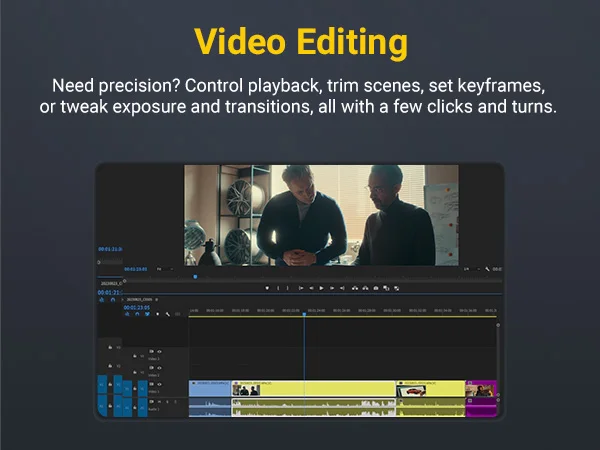The width and height of the screenshot is (600, 450).
Task: Export a frame with the camera icon
Action: point(376,288)
